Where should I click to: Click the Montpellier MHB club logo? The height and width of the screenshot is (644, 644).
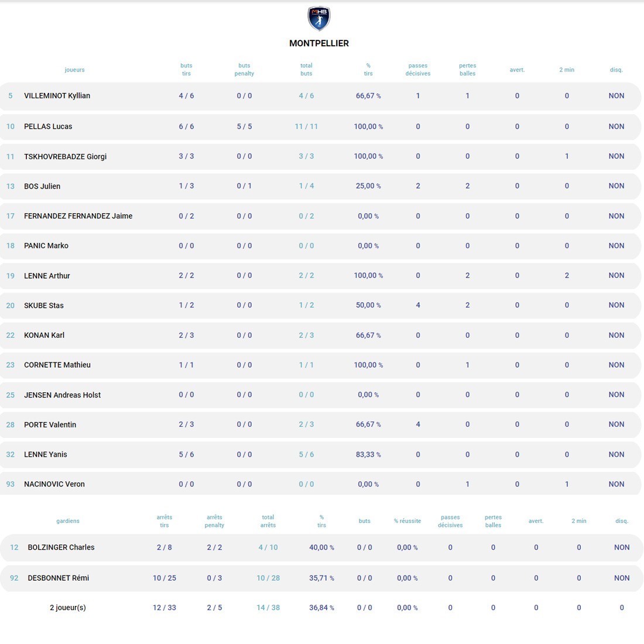click(319, 19)
